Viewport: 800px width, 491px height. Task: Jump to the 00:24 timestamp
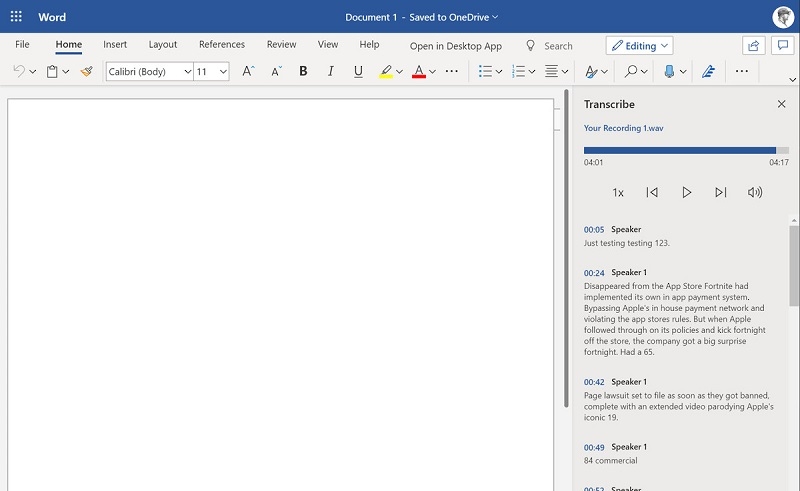click(594, 272)
